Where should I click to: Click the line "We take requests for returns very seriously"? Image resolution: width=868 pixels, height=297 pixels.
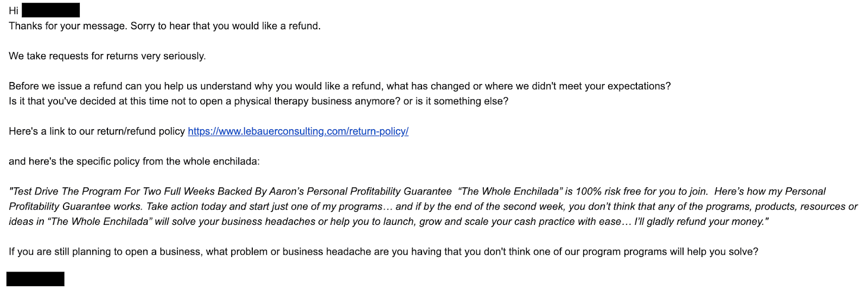(107, 56)
